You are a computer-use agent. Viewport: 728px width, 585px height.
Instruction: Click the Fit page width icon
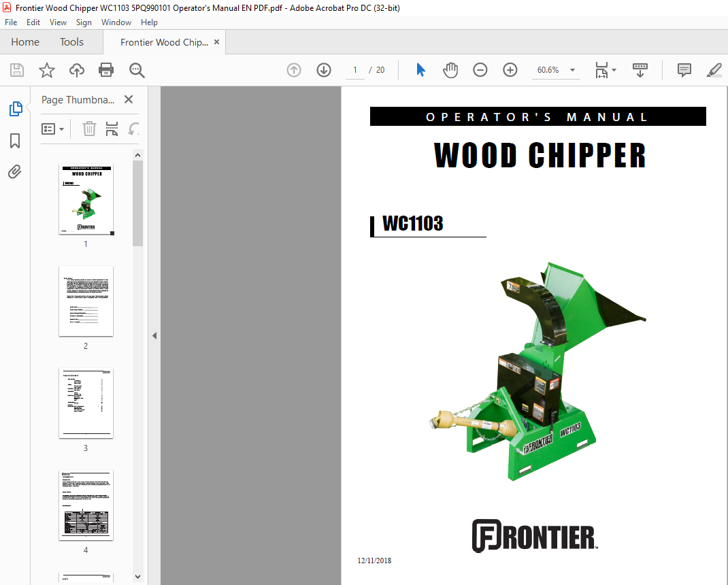click(601, 70)
